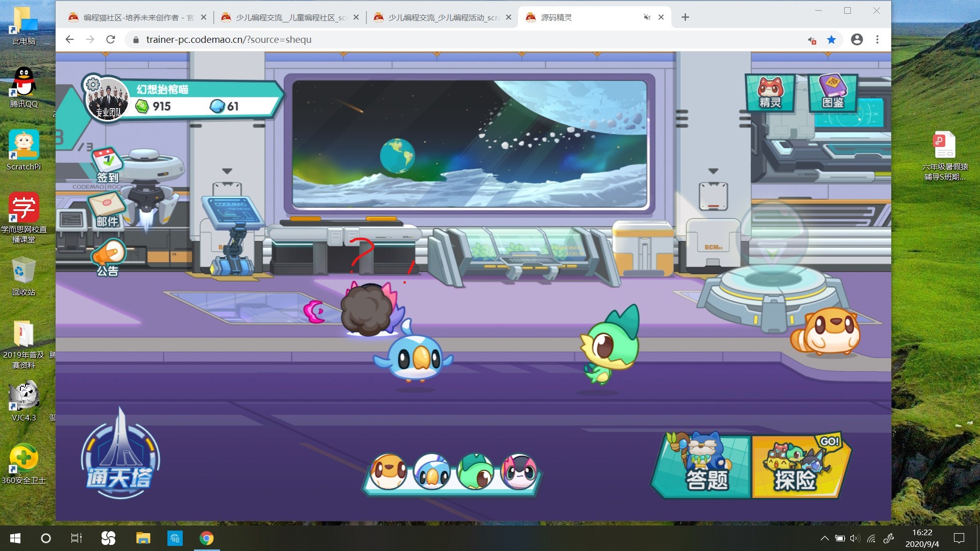
Task: Open the 精灵 sprite menu
Action: [x=770, y=93]
